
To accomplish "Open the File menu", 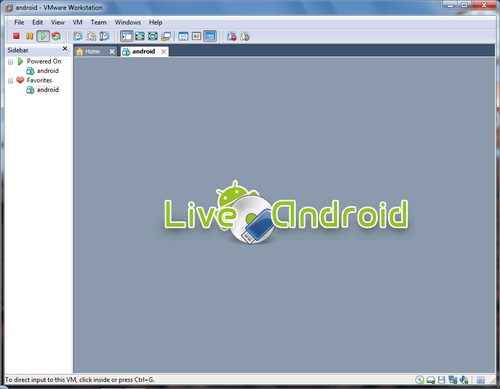I will (x=19, y=22).
